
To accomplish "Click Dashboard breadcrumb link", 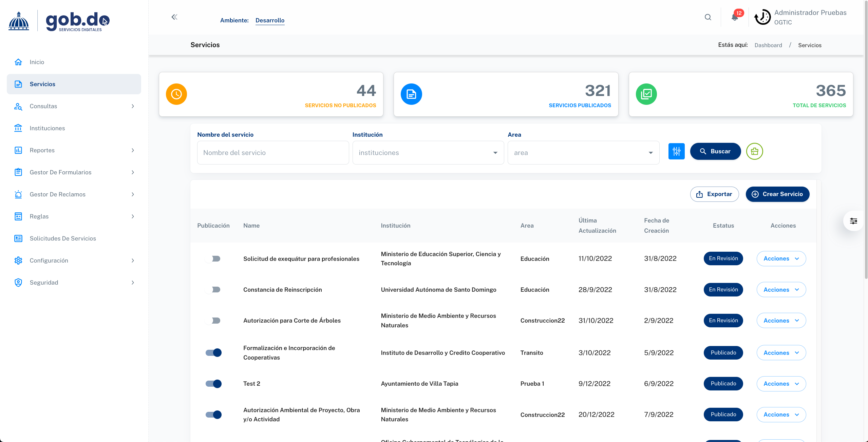I will click(x=768, y=45).
